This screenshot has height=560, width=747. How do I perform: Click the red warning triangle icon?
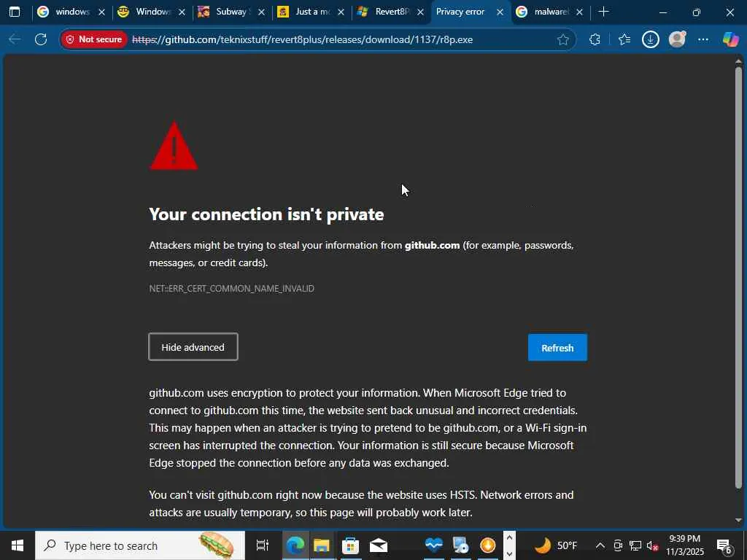174,146
